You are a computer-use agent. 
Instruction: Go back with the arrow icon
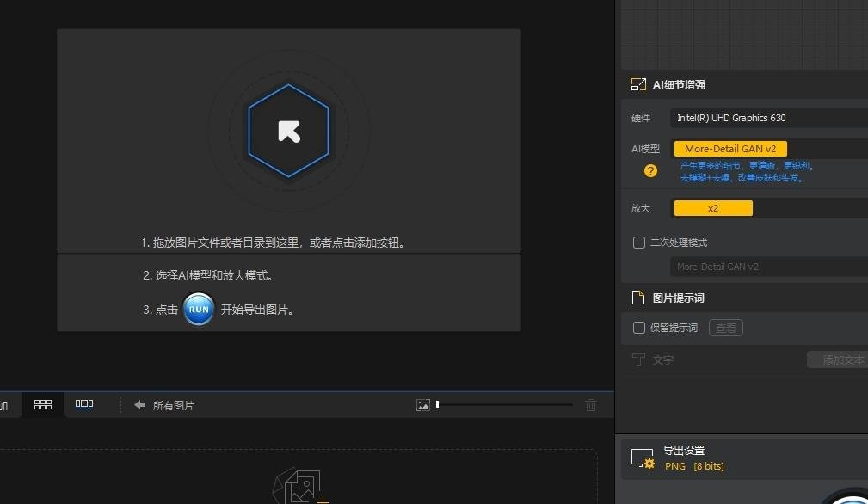pyautogui.click(x=139, y=405)
